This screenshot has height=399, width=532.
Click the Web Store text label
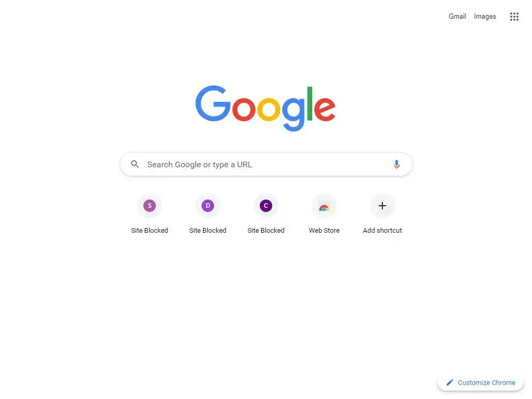coord(324,230)
